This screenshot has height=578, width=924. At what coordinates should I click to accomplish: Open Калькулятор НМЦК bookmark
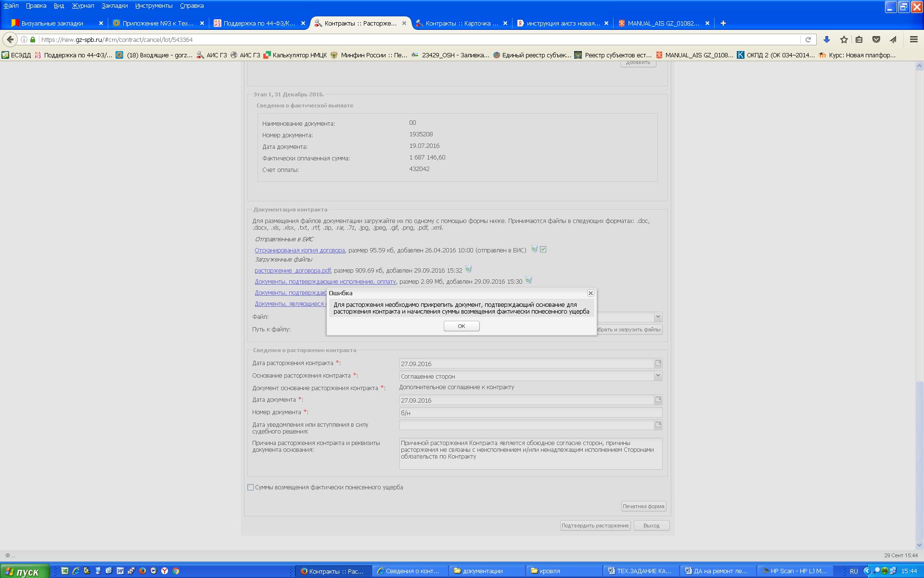point(295,55)
